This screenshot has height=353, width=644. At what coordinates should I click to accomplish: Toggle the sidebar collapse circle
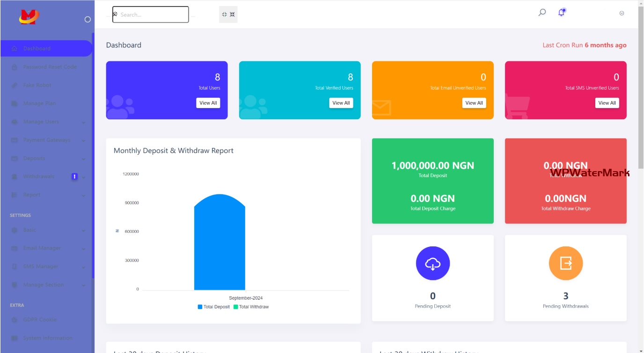click(88, 19)
